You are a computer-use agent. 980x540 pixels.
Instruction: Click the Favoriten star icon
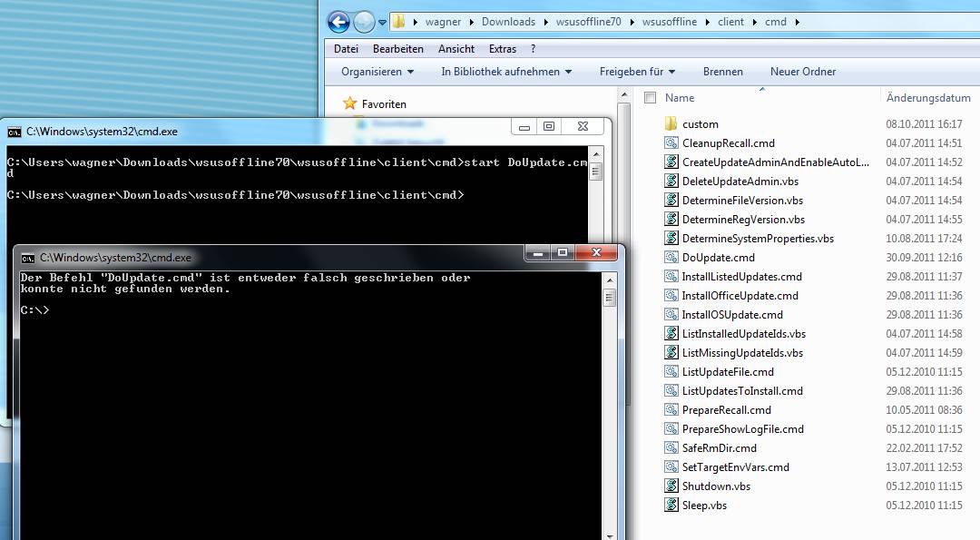point(350,104)
